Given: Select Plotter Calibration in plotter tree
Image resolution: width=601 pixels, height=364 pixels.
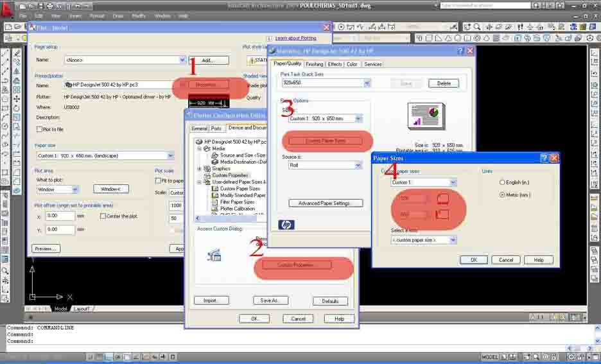Looking at the screenshot, I should coord(238,209).
